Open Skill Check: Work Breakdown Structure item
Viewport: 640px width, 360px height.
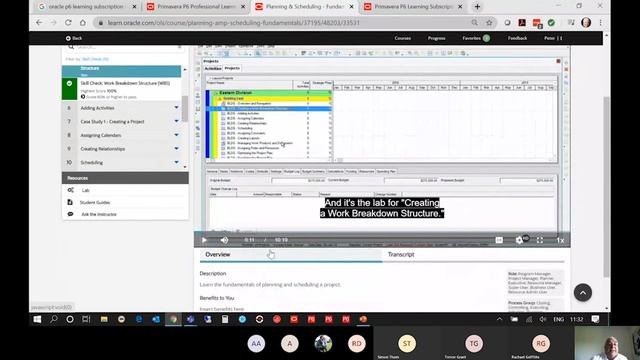125,83
